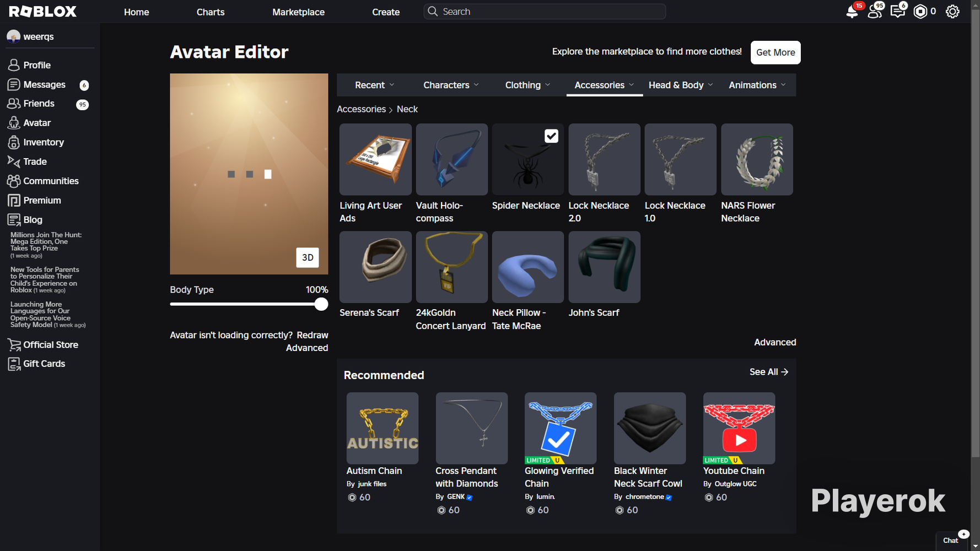This screenshot has width=980, height=551.
Task: Click the Get More button
Action: pos(776,52)
